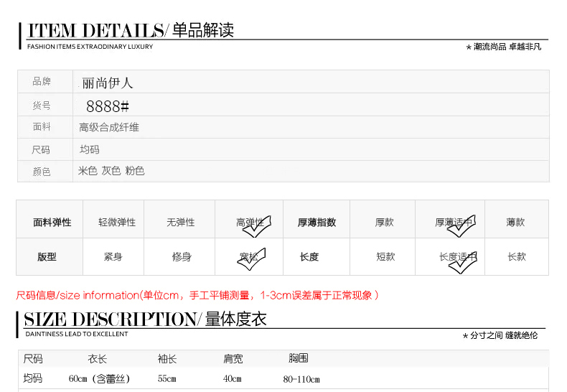Click the item number 8888#
This screenshot has height=392, width=567.
point(108,106)
